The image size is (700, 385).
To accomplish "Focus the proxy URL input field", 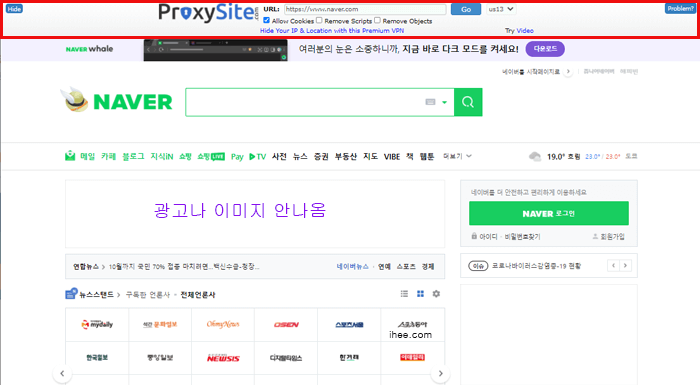I will (x=365, y=9).
